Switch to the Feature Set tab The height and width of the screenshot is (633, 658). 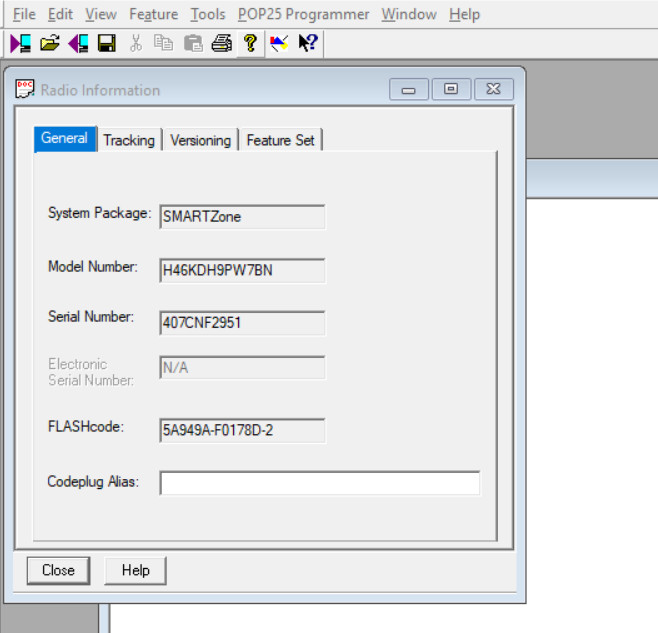click(280, 140)
